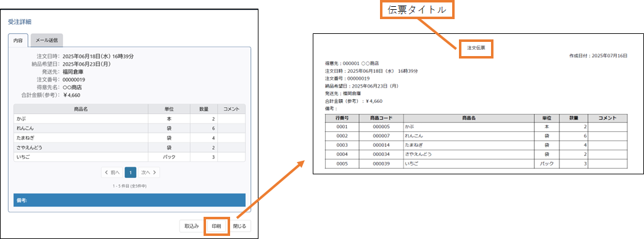Click the 備考 blue bar
This screenshot has height=239, width=644.
coord(130,200)
